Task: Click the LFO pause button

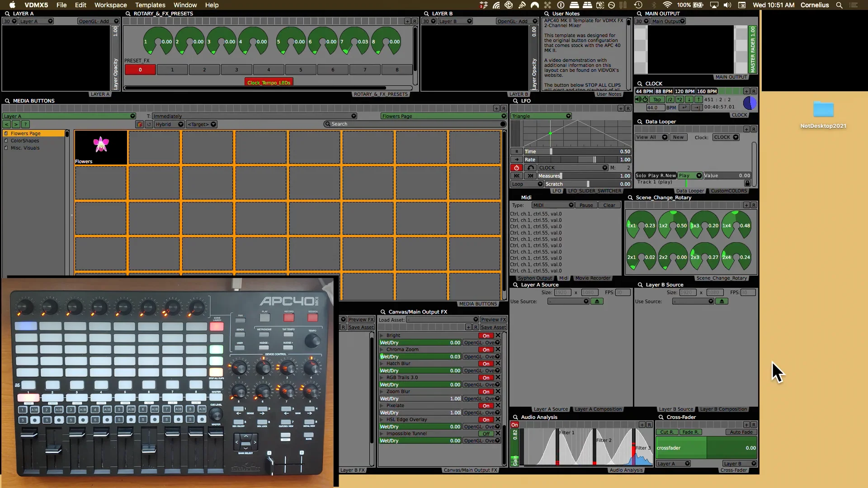Action: pos(516,151)
